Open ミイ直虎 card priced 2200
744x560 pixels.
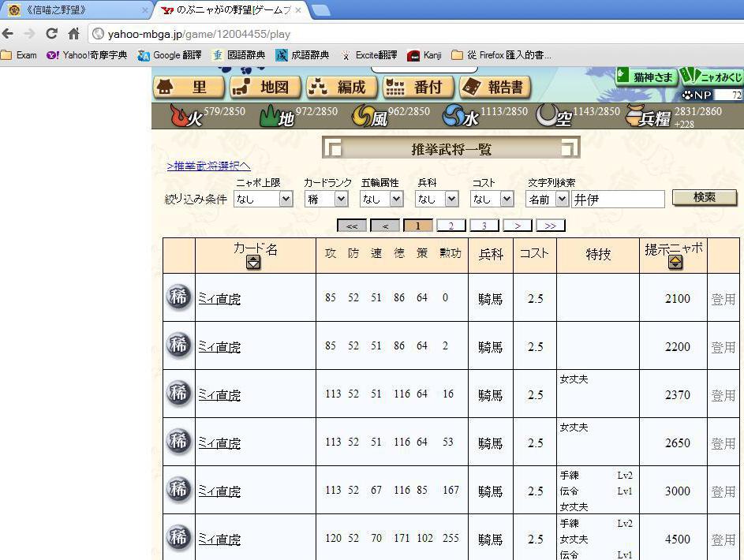(x=219, y=347)
